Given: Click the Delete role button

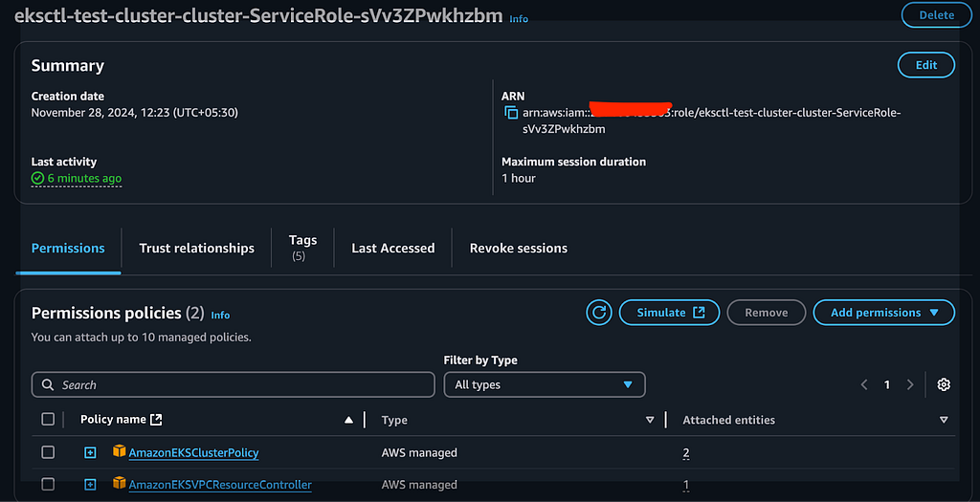Looking at the screenshot, I should pos(936,15).
